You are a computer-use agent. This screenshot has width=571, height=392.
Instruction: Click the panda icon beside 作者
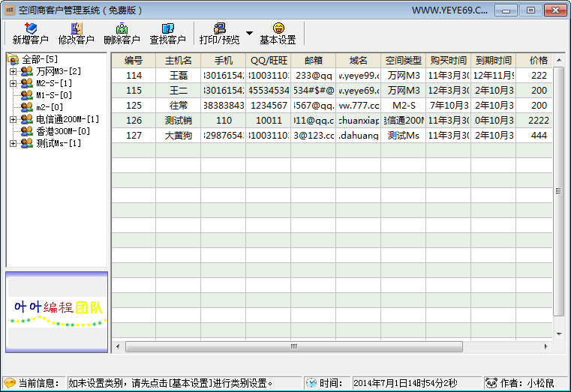coord(491,383)
